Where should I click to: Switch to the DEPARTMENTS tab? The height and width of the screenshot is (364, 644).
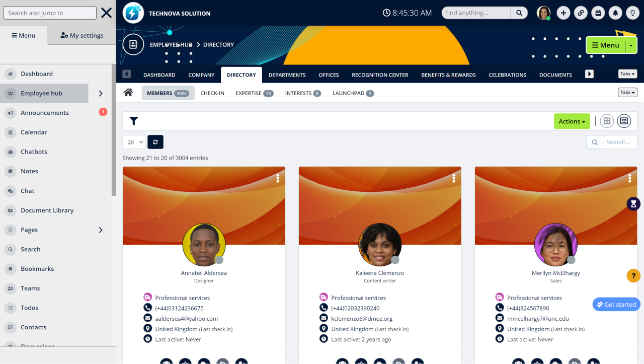click(287, 75)
